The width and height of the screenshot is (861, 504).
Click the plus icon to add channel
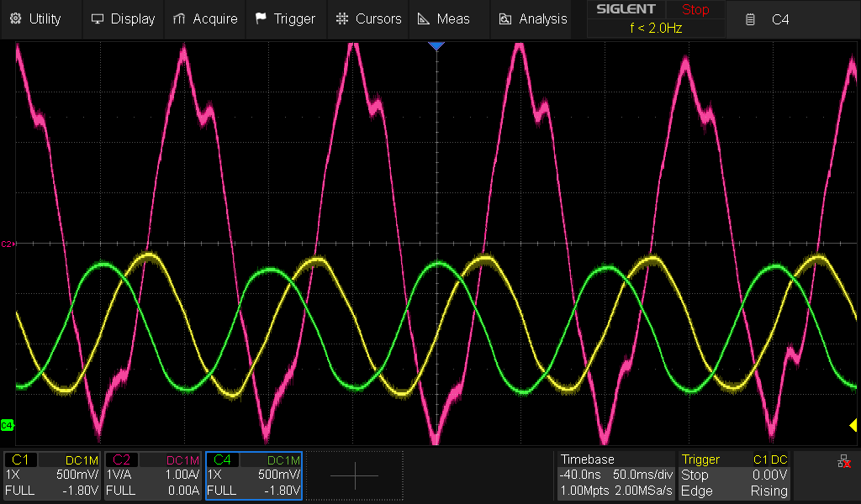[354, 475]
